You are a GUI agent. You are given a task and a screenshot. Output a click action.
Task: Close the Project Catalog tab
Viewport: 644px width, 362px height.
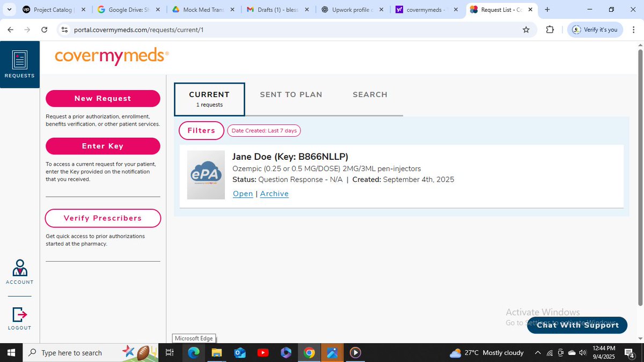[82, 10]
